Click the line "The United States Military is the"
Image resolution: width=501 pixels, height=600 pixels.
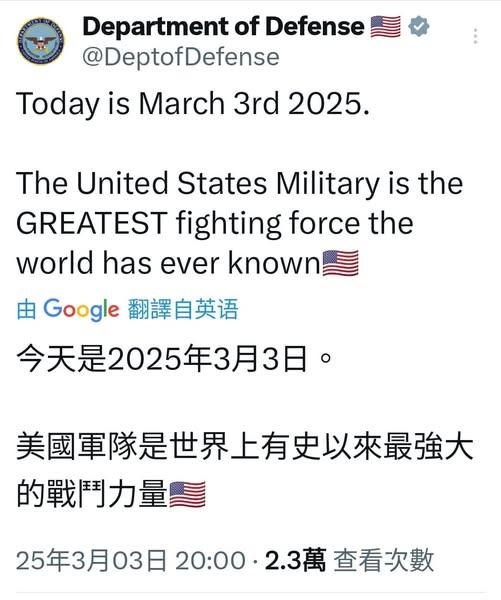coord(240,183)
